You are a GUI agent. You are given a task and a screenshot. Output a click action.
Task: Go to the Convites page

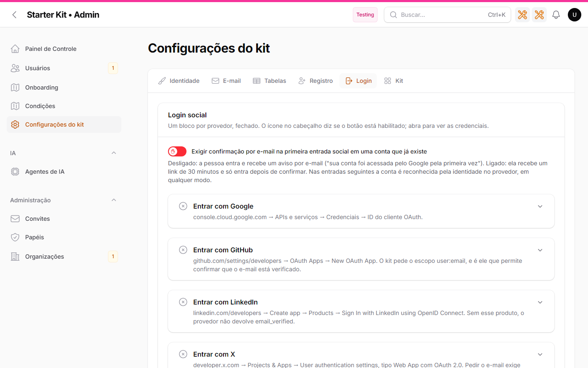click(x=64, y=219)
